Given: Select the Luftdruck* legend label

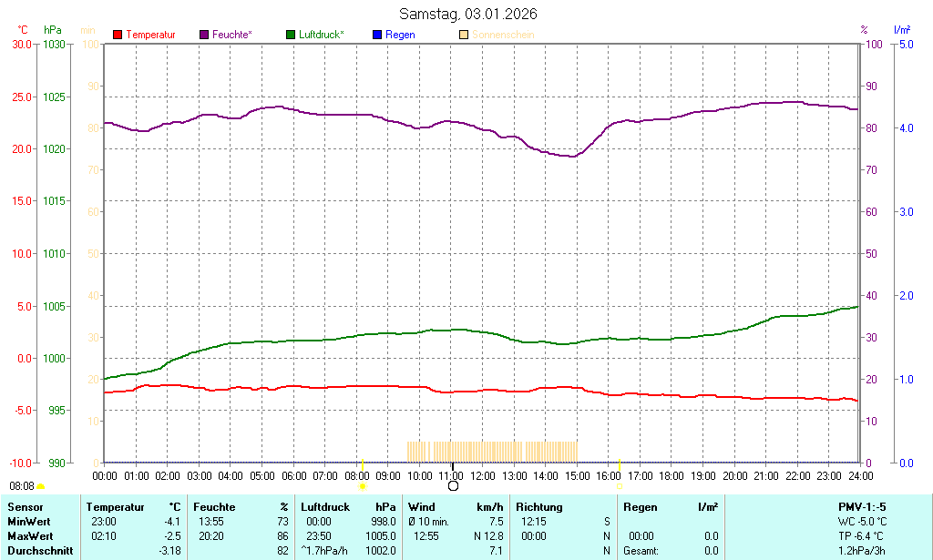Looking at the screenshot, I should pos(321,35).
